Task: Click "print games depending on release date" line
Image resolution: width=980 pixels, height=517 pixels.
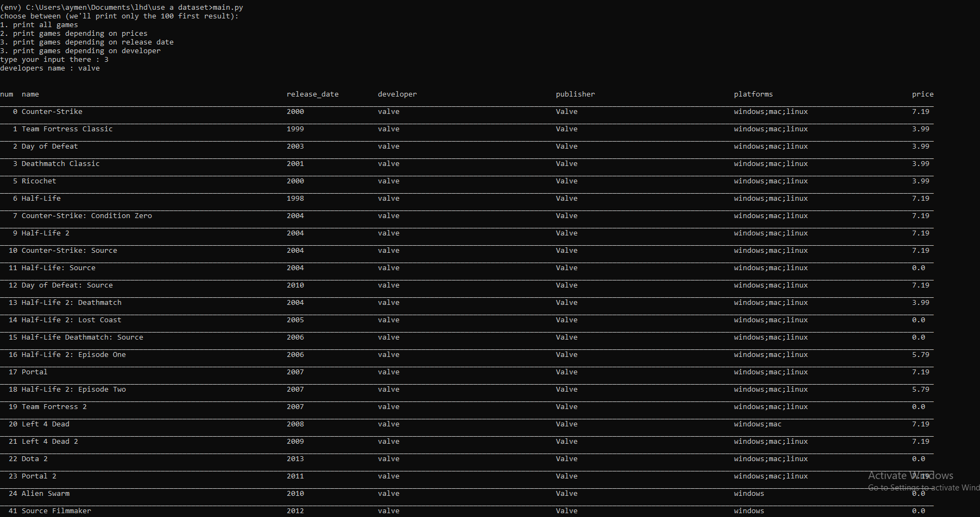Action: [x=87, y=42]
